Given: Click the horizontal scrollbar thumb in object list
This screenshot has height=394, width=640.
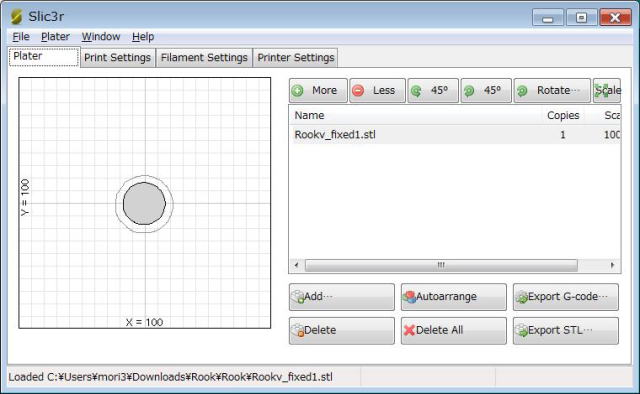Looking at the screenshot, I should [x=441, y=265].
